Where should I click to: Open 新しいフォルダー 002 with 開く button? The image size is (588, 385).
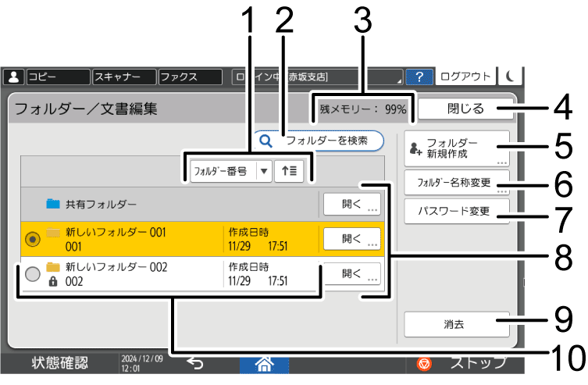pos(352,273)
